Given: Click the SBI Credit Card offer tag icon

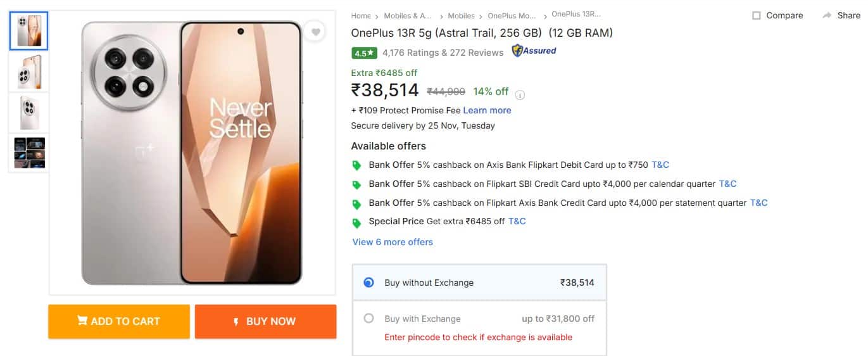Looking at the screenshot, I should (x=357, y=185).
